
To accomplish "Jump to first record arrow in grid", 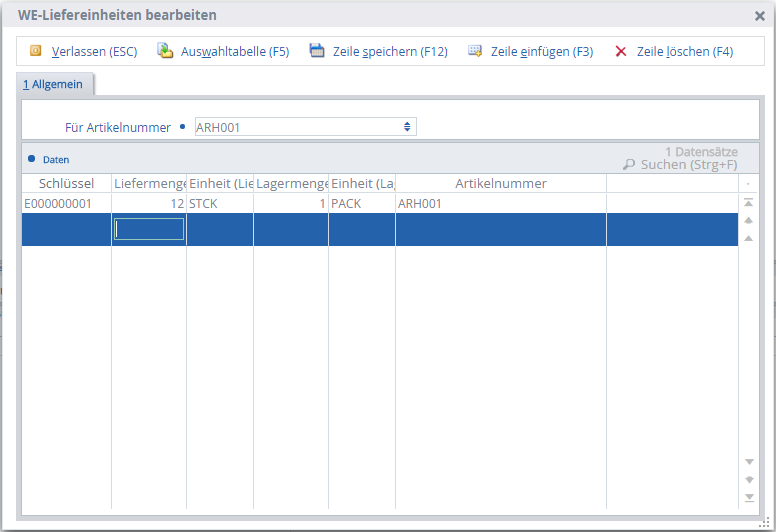I will coord(748,202).
